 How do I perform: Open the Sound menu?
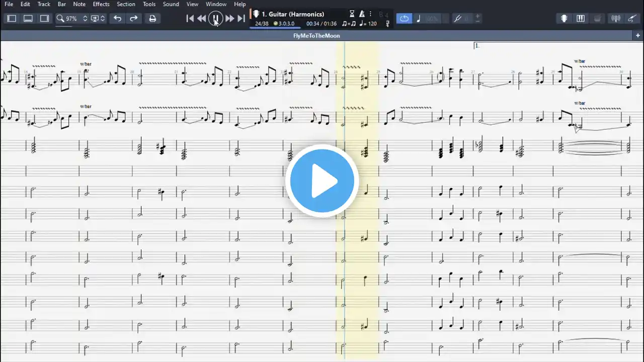(x=171, y=4)
